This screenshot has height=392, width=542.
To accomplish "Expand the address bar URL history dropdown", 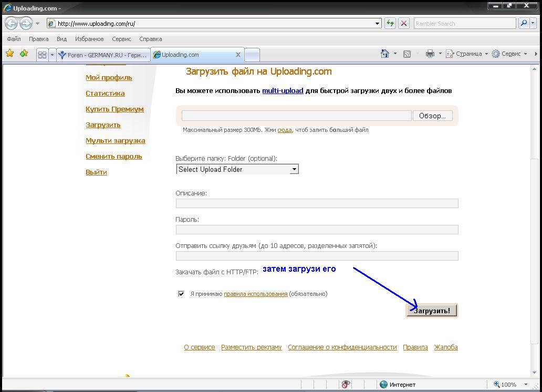I will coord(377,24).
